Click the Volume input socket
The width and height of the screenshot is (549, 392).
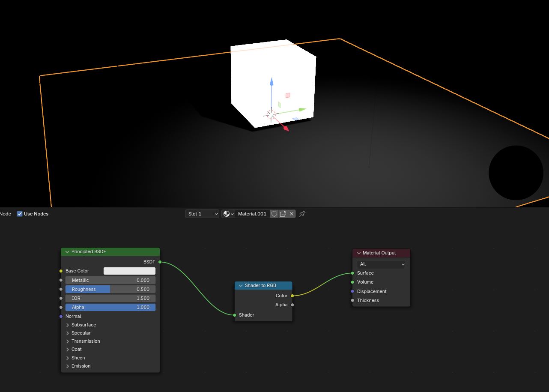[353, 282]
